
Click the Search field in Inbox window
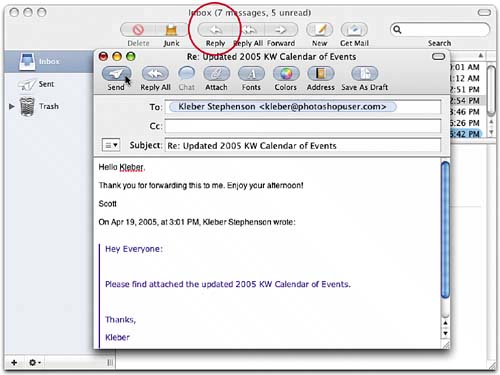pos(440,30)
